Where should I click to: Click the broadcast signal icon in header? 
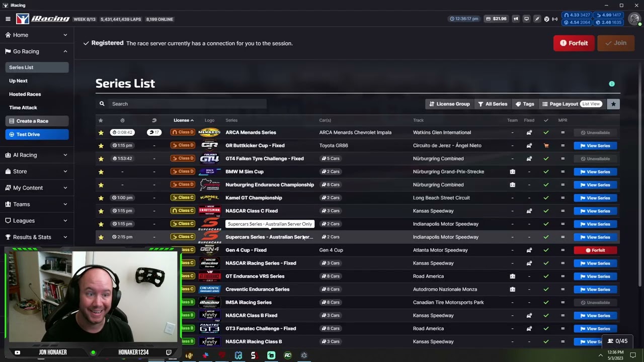tap(555, 19)
